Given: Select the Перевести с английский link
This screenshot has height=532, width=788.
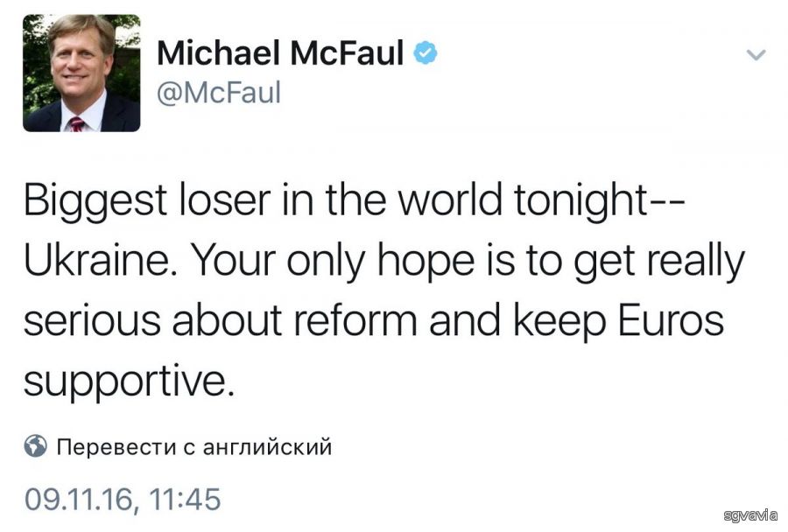Looking at the screenshot, I should (x=194, y=446).
